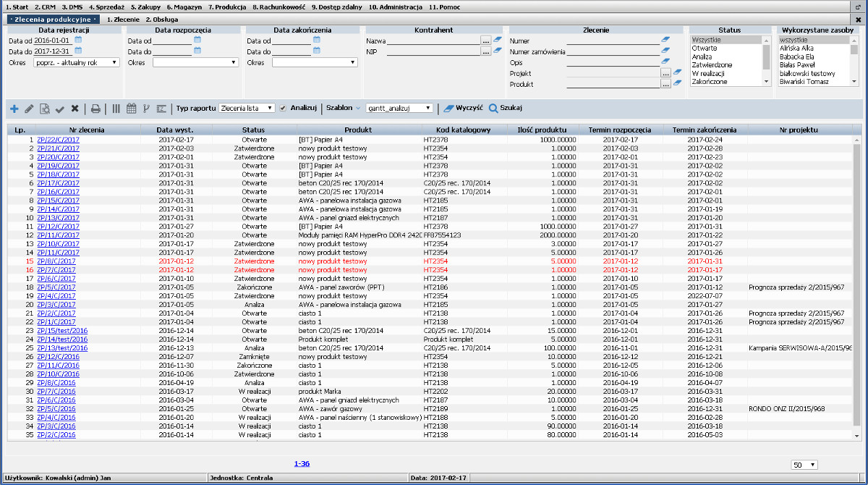This screenshot has width=868, height=485.
Task: Expand Okres dropdown under Data rejestracji
Action: point(77,63)
